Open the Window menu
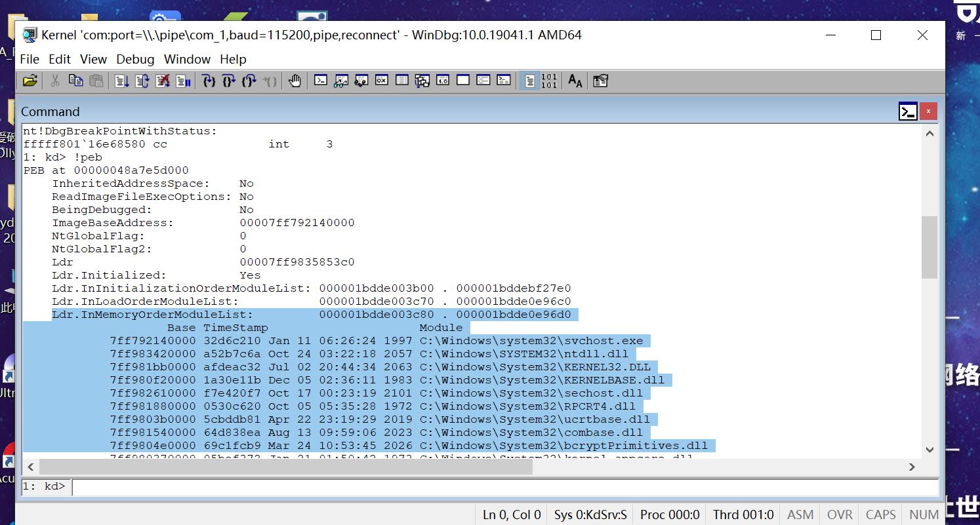This screenshot has height=525, width=980. pyautogui.click(x=187, y=59)
